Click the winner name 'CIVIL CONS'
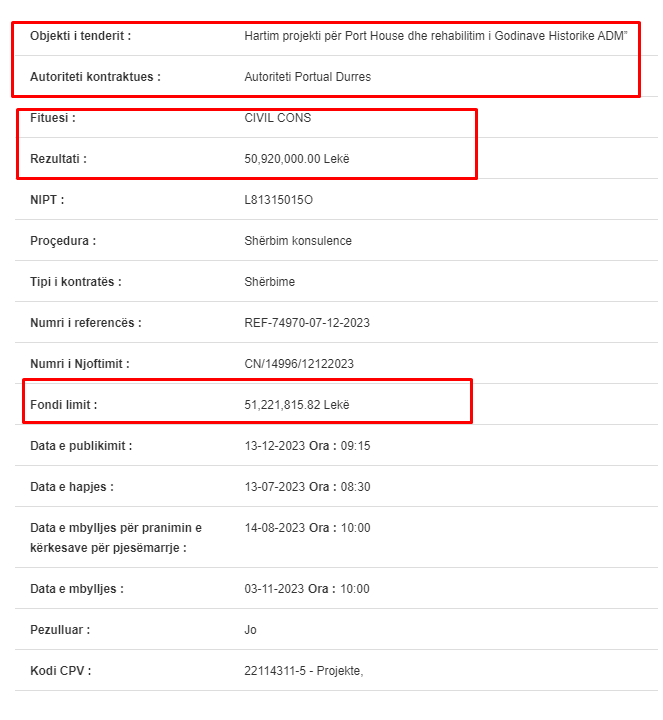The height and width of the screenshot is (720, 663). (x=277, y=118)
